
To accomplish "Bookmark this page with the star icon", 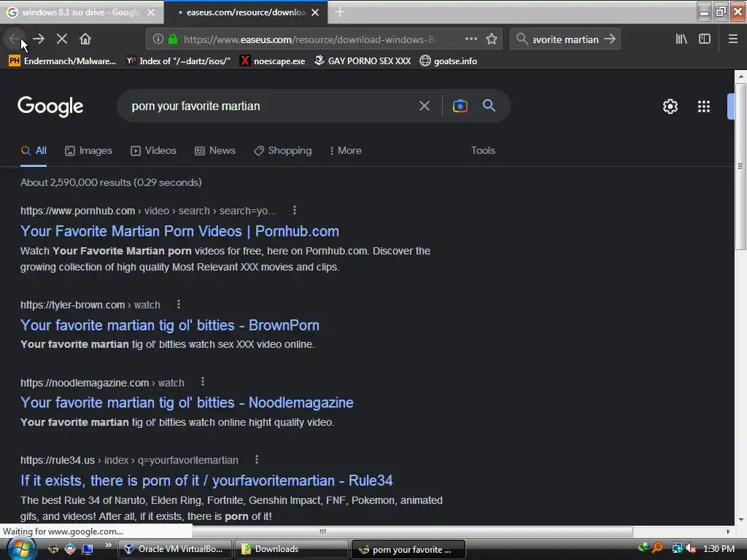I will 492,39.
